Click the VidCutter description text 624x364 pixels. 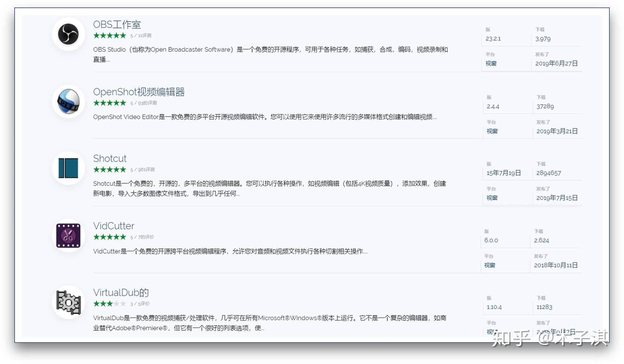[230, 251]
